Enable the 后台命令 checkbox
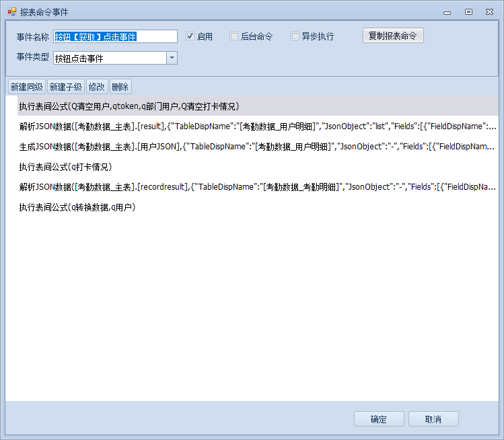504x440 pixels. [x=234, y=36]
